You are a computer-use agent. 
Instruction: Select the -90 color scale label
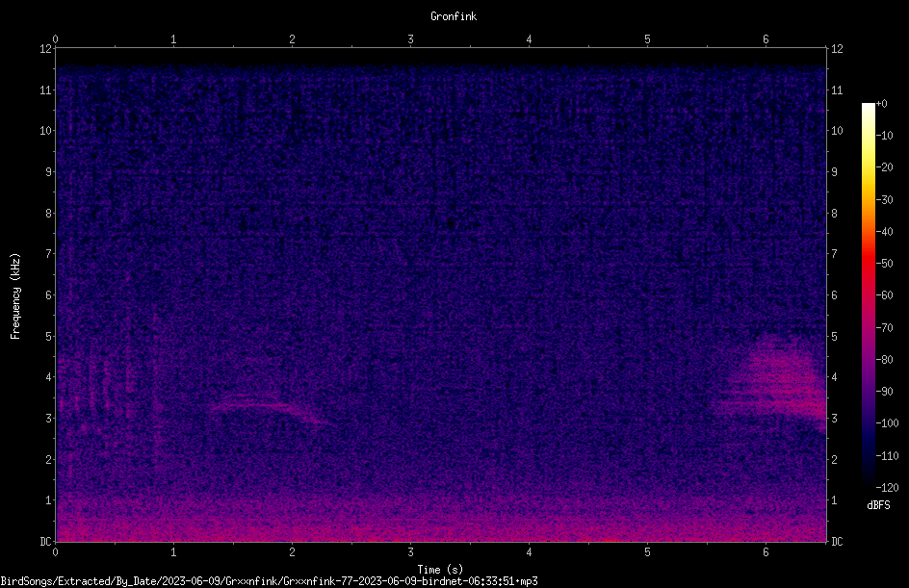click(884, 392)
